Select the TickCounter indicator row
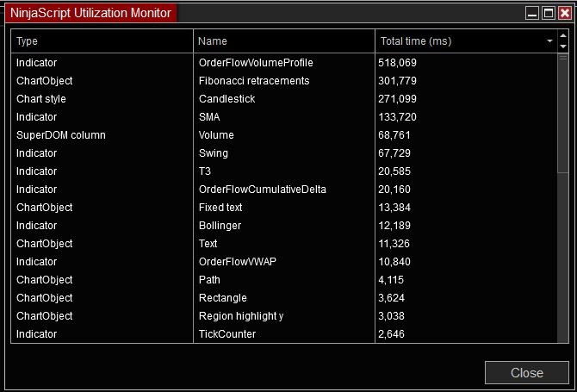The image size is (577, 392). coord(227,334)
